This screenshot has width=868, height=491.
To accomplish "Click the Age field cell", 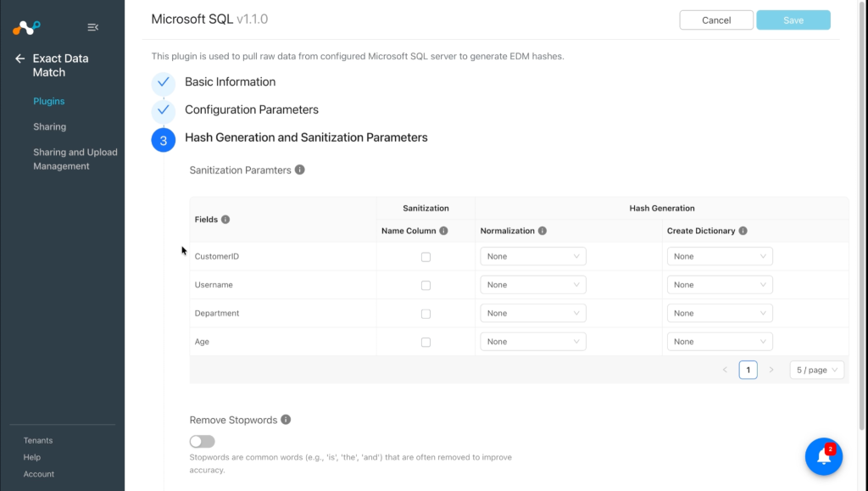I will tap(283, 342).
